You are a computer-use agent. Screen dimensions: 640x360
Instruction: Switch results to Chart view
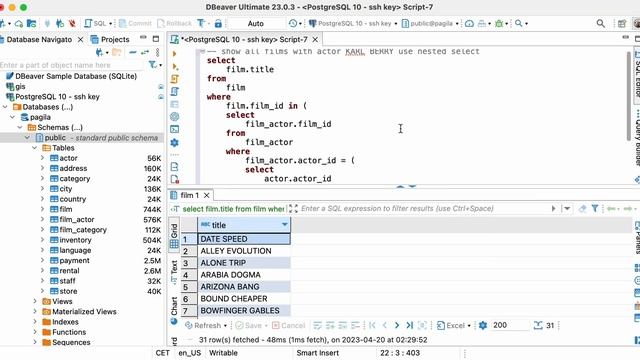coord(174,310)
